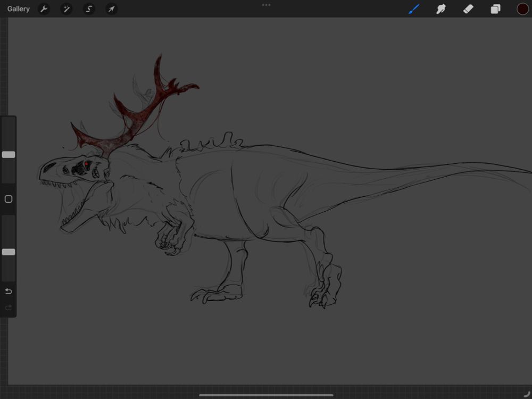Screen dimensions: 532x399
Task: Tap the three-dot multitasking menu
Action: tap(266, 5)
